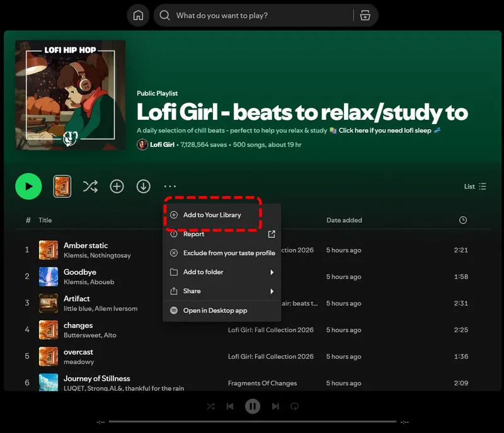Click '5 hours ago' in the Goodbye row
The image size is (504, 433).
[343, 277]
